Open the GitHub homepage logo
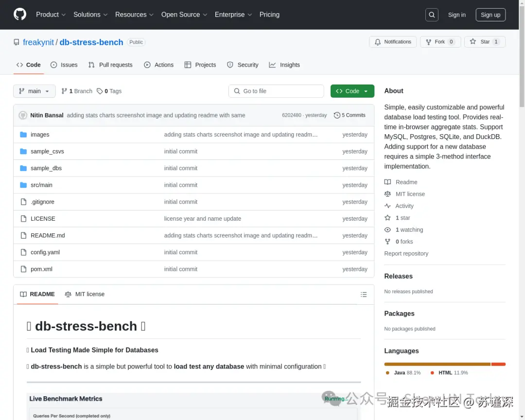The image size is (525, 420). point(20,15)
